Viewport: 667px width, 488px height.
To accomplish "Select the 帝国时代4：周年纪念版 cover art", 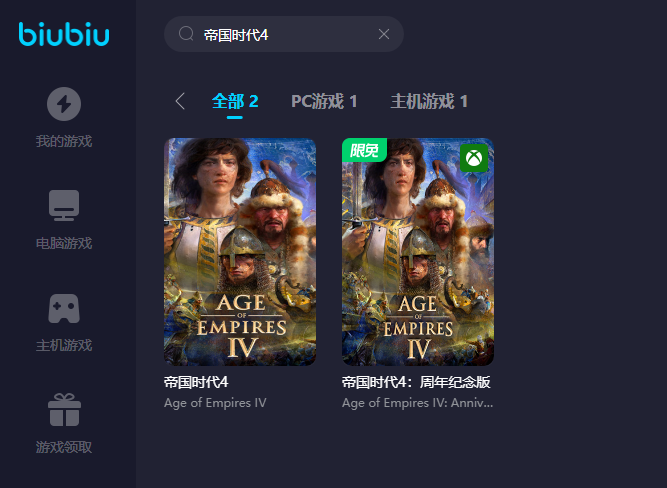I will pos(418,251).
